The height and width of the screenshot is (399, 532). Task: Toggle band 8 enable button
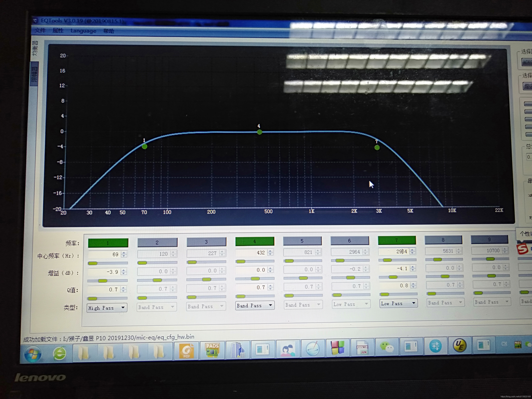(x=443, y=240)
